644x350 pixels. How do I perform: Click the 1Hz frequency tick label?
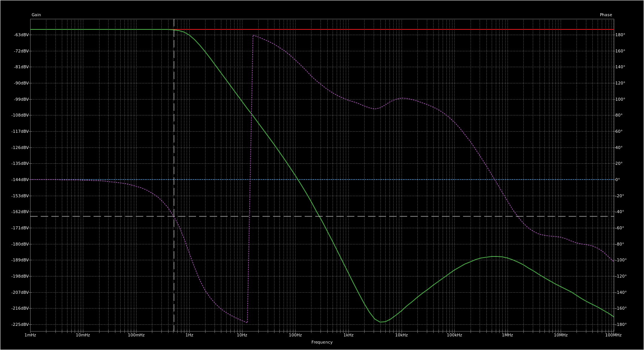(189, 335)
